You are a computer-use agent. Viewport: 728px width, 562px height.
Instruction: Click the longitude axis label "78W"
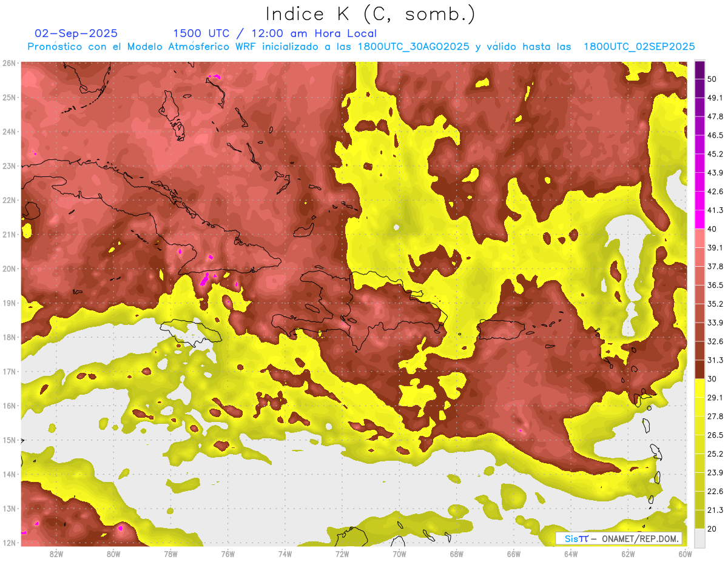click(x=170, y=554)
